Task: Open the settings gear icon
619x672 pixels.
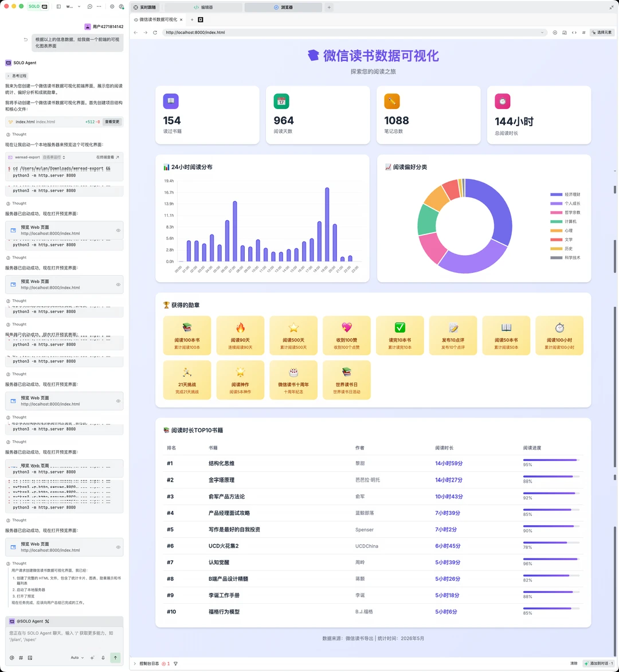Action: pyautogui.click(x=112, y=6)
